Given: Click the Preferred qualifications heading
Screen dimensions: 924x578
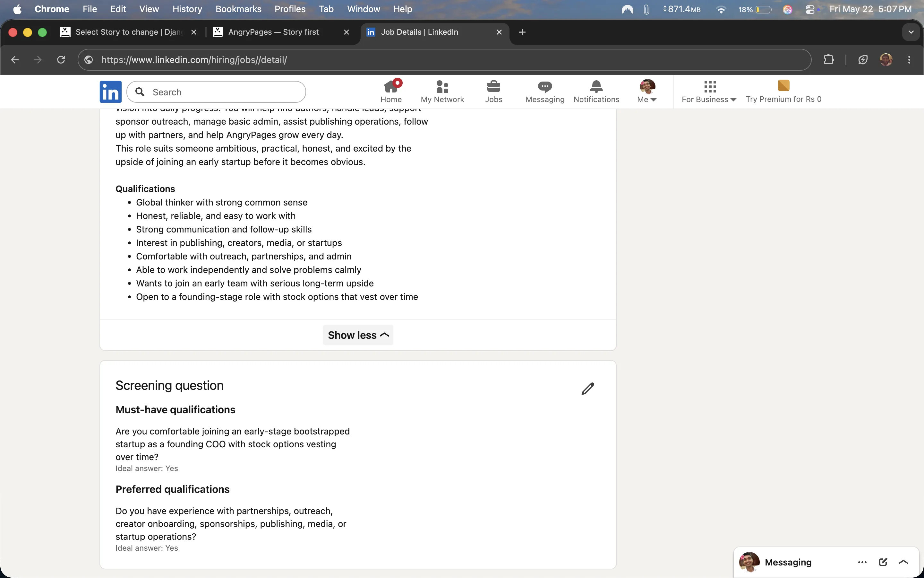Looking at the screenshot, I should (x=173, y=489).
